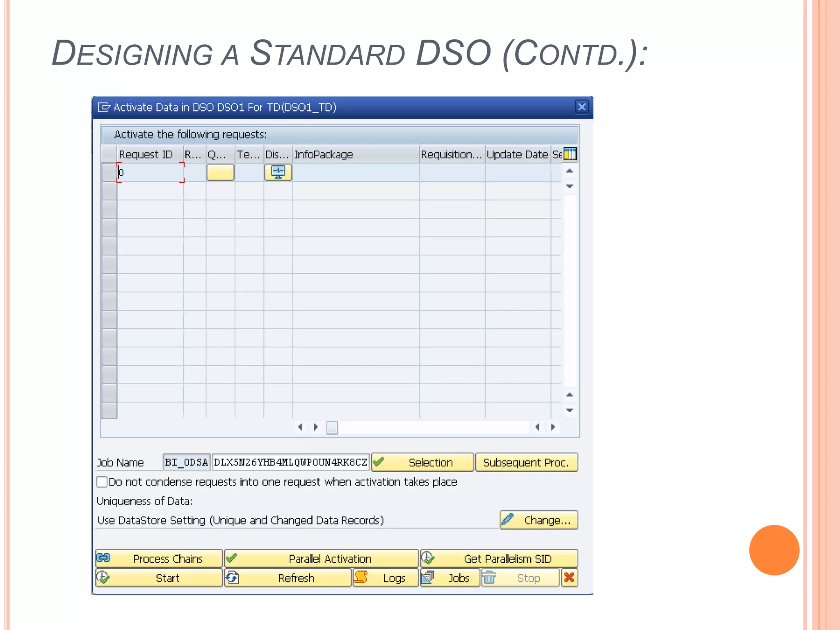Click the Update Date column header
This screenshot has width=840, height=630.
tap(518, 154)
